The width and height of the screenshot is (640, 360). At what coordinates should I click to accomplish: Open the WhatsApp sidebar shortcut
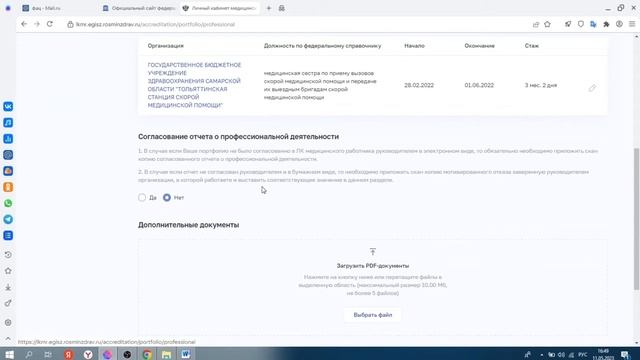coord(8,203)
